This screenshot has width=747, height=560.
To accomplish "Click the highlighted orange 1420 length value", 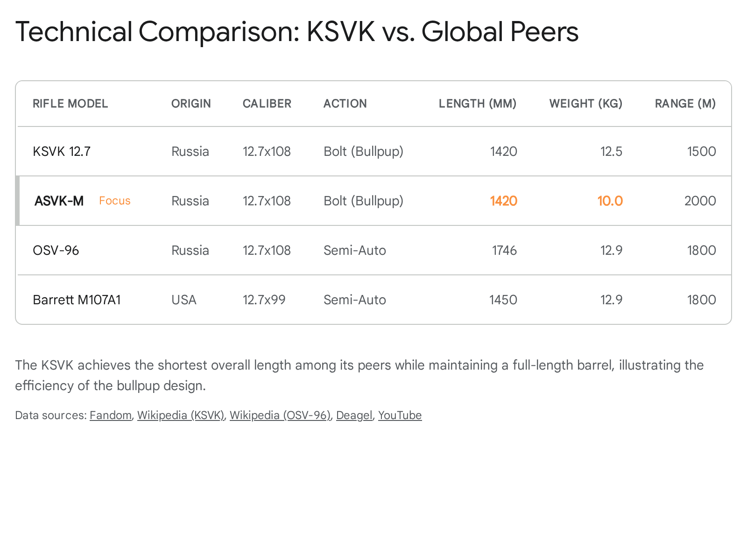I will [503, 201].
